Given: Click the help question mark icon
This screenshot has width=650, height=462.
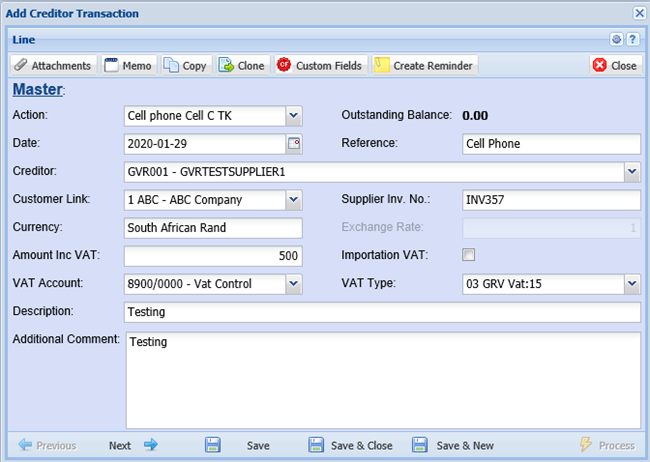Looking at the screenshot, I should (x=632, y=39).
